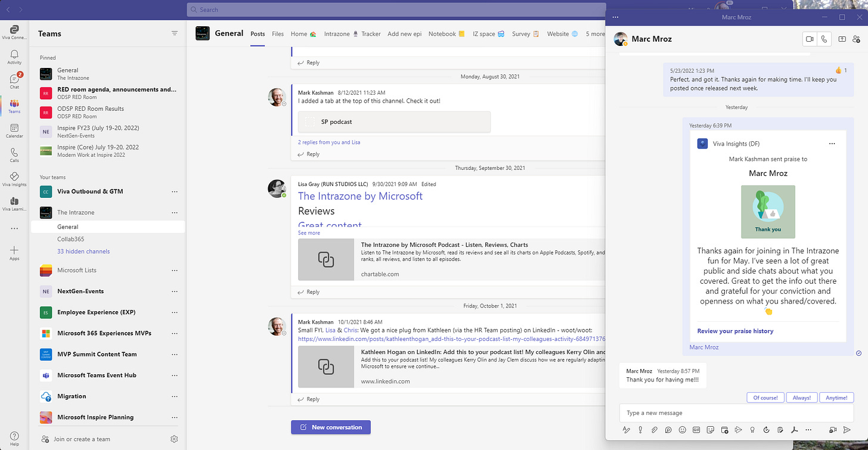Send the chat message arrow

847,430
